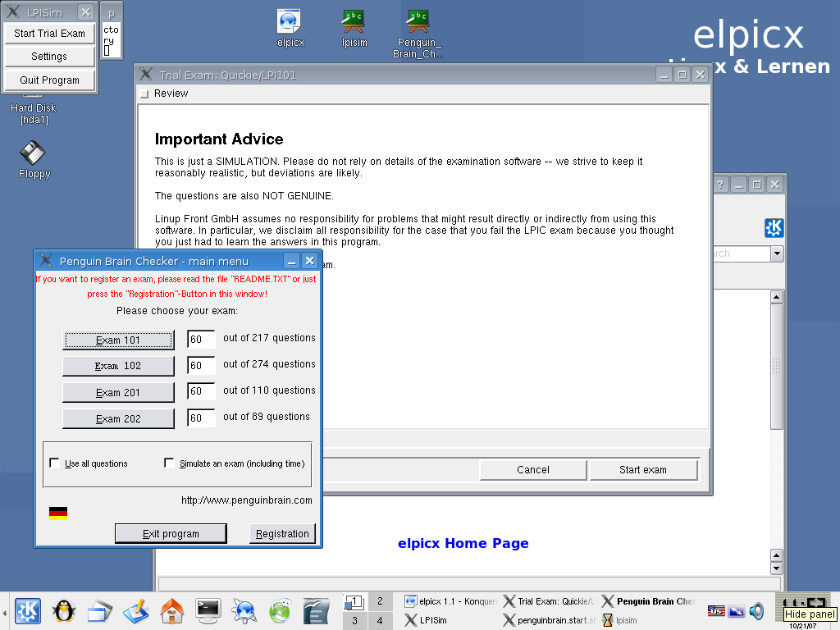This screenshot has height=630, width=840.
Task: Toggle the Review checkbox in Trial Exam
Action: [x=144, y=94]
